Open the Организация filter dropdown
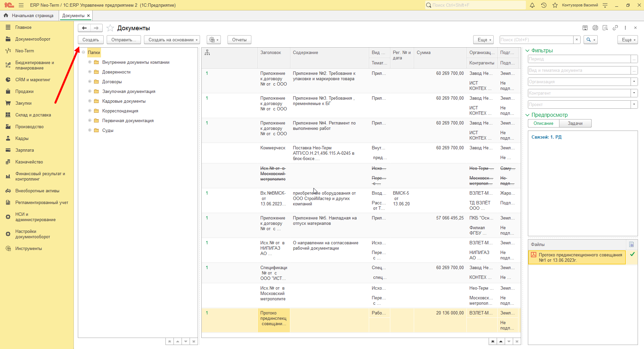Viewport: 644px width, 349px height. click(x=634, y=82)
